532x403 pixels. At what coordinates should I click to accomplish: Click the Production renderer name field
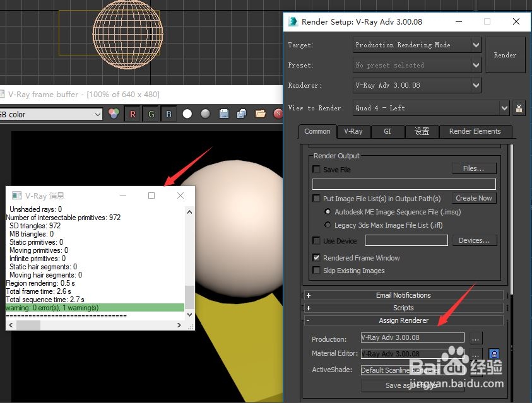(413, 337)
